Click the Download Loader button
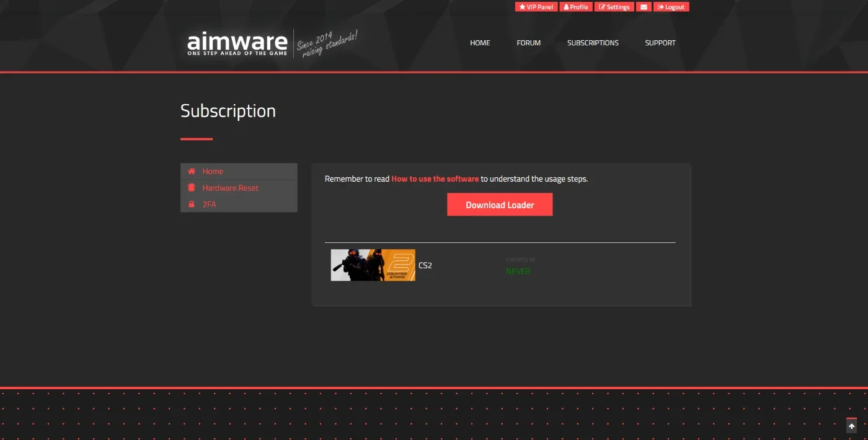Viewport: 868px width, 440px height. tap(500, 205)
